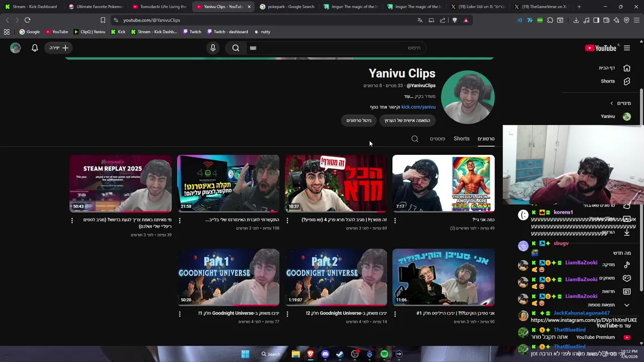Start voice search with the microphone icon
The width and height of the screenshot is (644, 362).
[x=213, y=48]
